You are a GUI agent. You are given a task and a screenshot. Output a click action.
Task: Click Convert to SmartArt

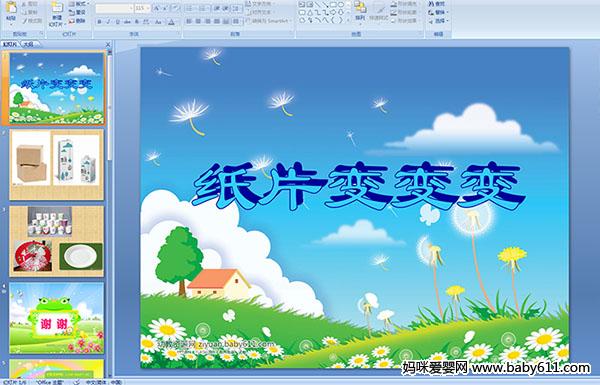(269, 21)
